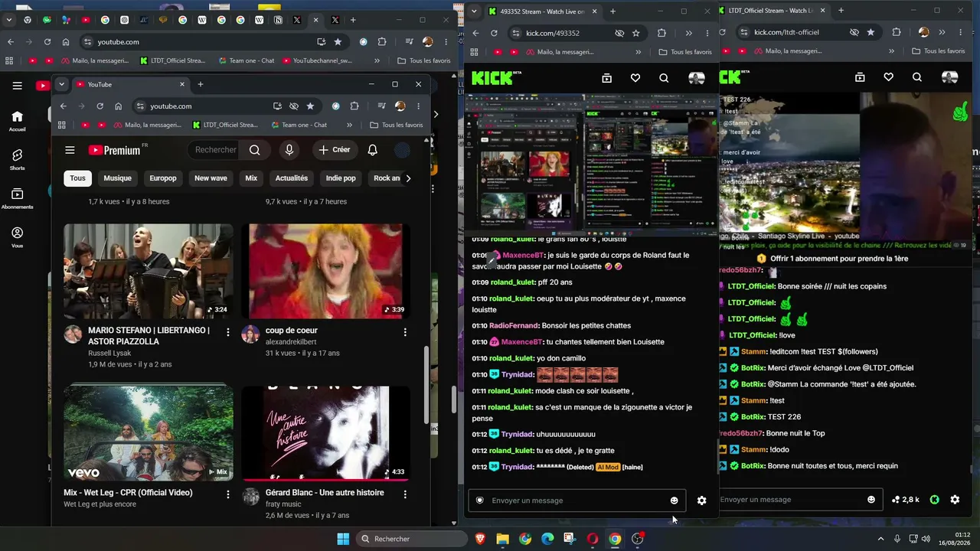Open options menu for MARIO STEFANO LIBERTANGO video

coord(227,332)
